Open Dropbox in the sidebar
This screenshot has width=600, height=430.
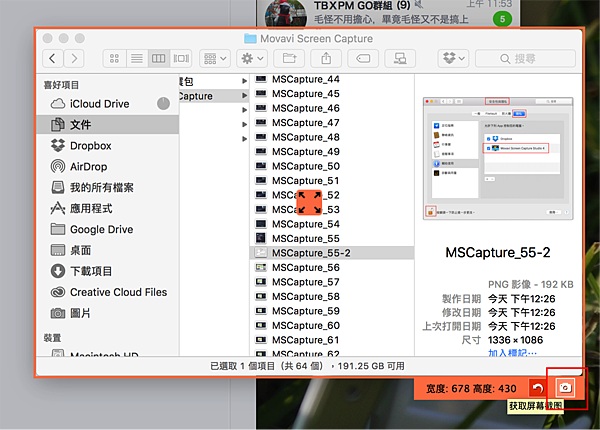pos(108,145)
